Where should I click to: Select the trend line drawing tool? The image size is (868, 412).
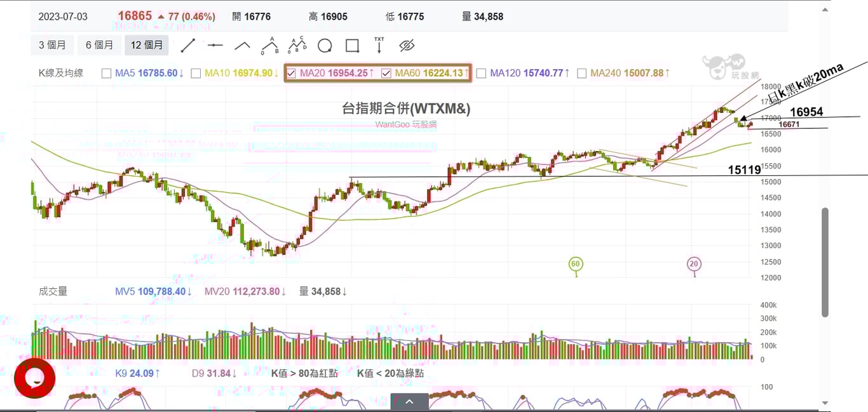(187, 45)
